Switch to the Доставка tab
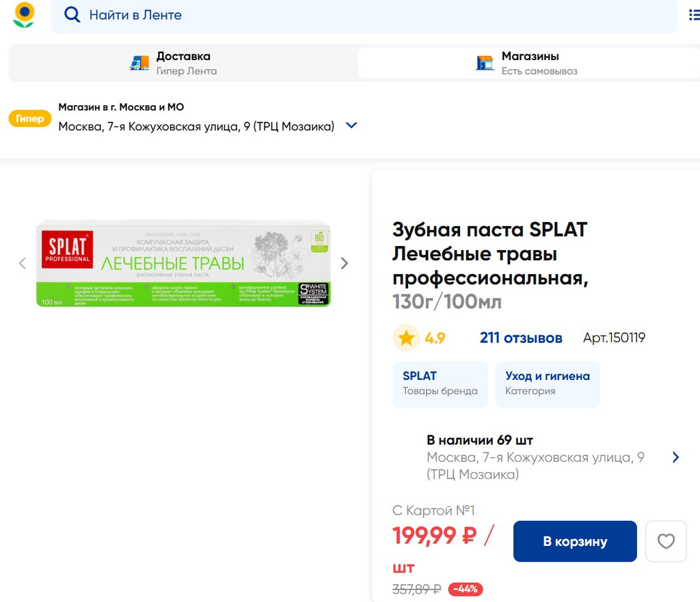The width and height of the screenshot is (700, 602). [x=183, y=63]
